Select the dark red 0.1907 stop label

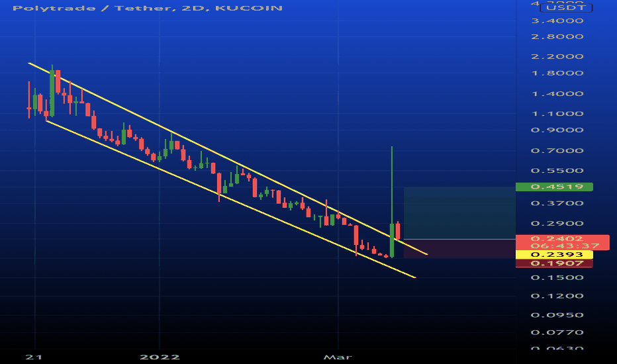tap(554, 263)
